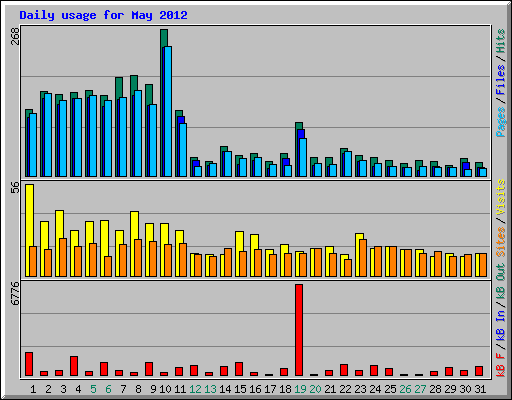Click day 18 on the x-axis
Screen dimensions: 512x400
click(285, 389)
